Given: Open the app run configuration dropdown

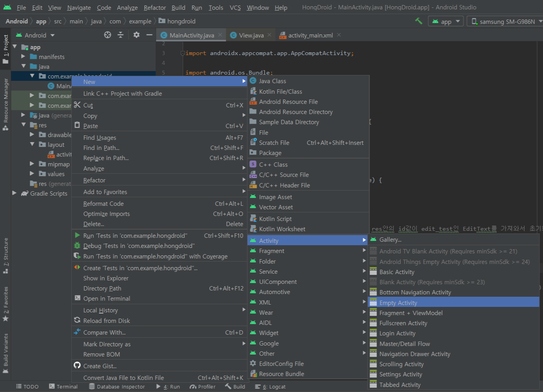Looking at the screenshot, I should (x=446, y=21).
